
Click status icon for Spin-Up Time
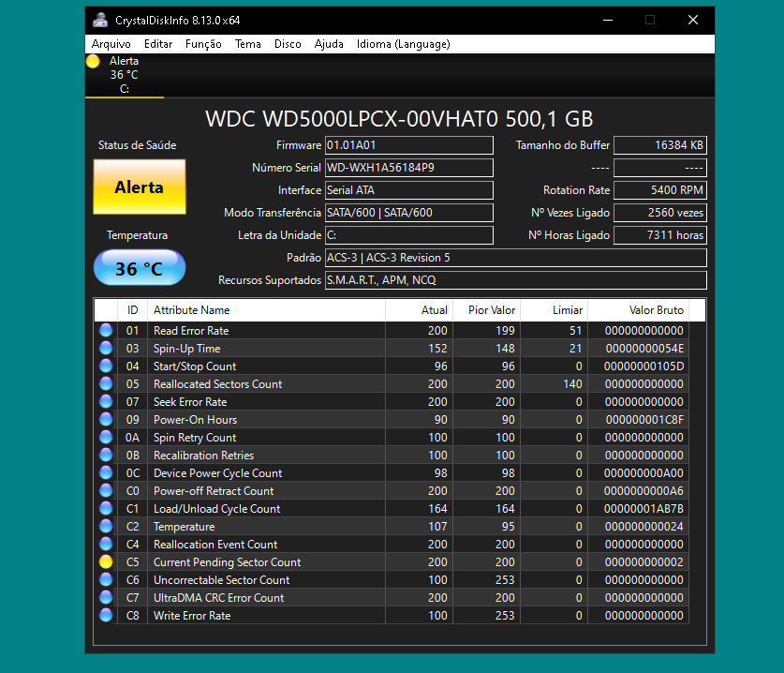pyautogui.click(x=106, y=348)
